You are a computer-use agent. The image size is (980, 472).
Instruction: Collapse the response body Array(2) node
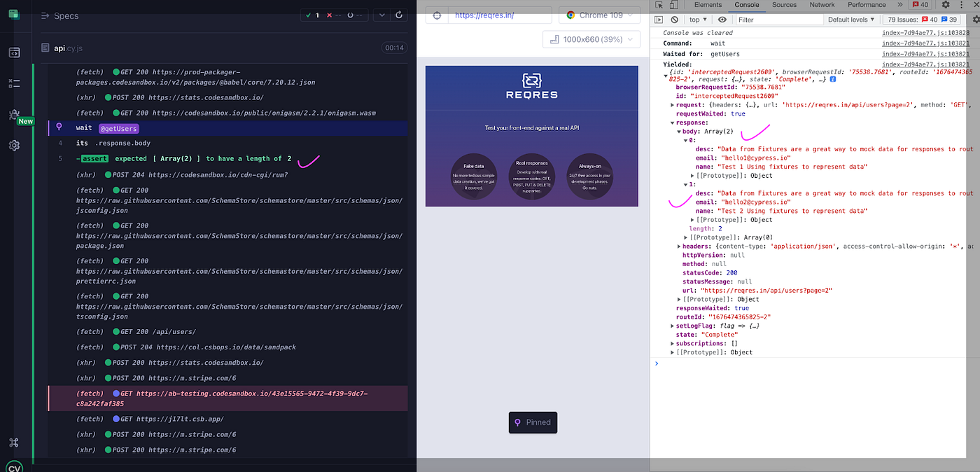point(678,132)
